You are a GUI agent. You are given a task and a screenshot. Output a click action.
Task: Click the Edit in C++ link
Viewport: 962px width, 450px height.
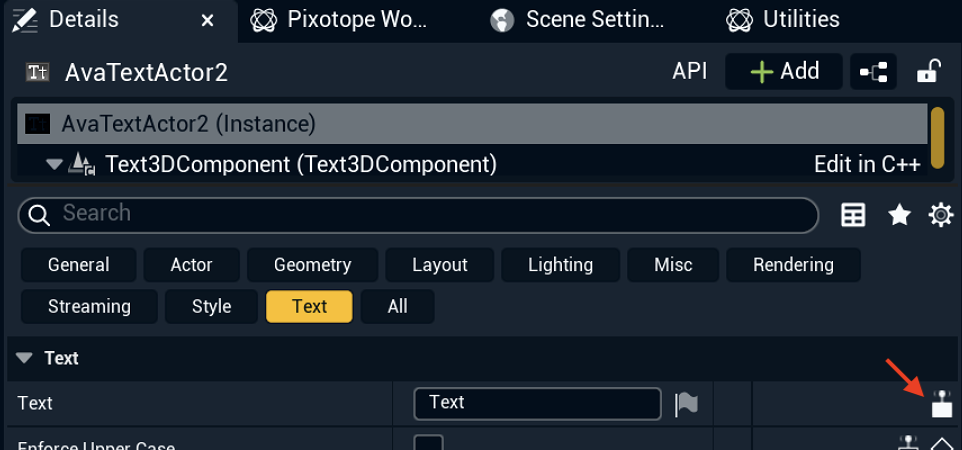coord(866,164)
